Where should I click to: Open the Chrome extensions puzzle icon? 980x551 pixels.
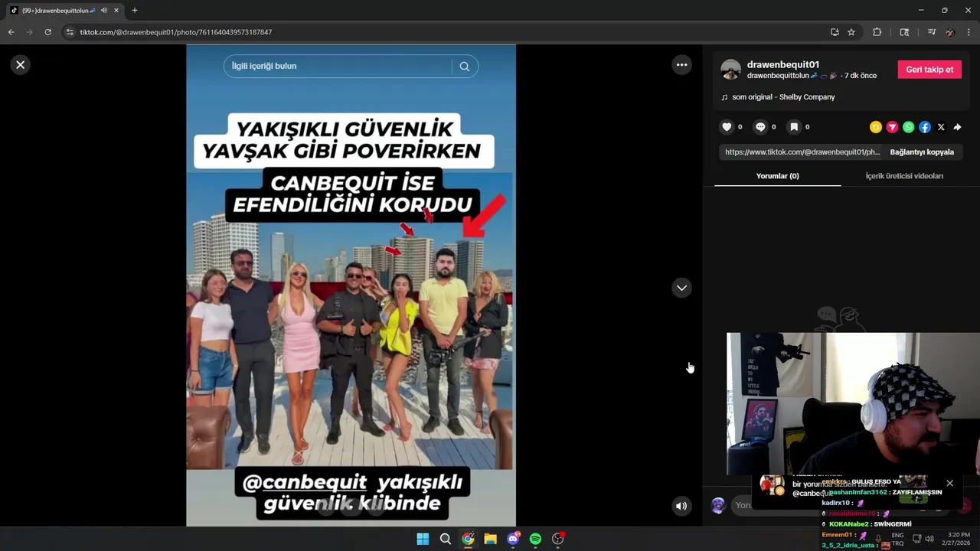[x=877, y=32]
